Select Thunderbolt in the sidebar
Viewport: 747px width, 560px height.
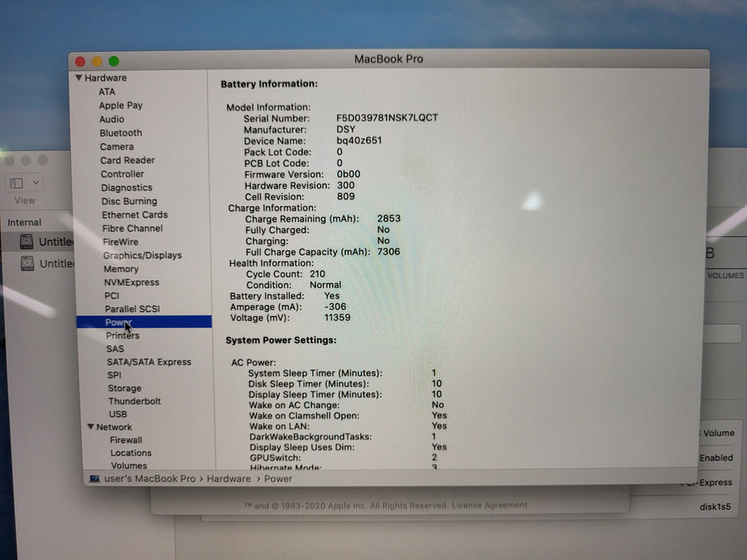click(135, 401)
